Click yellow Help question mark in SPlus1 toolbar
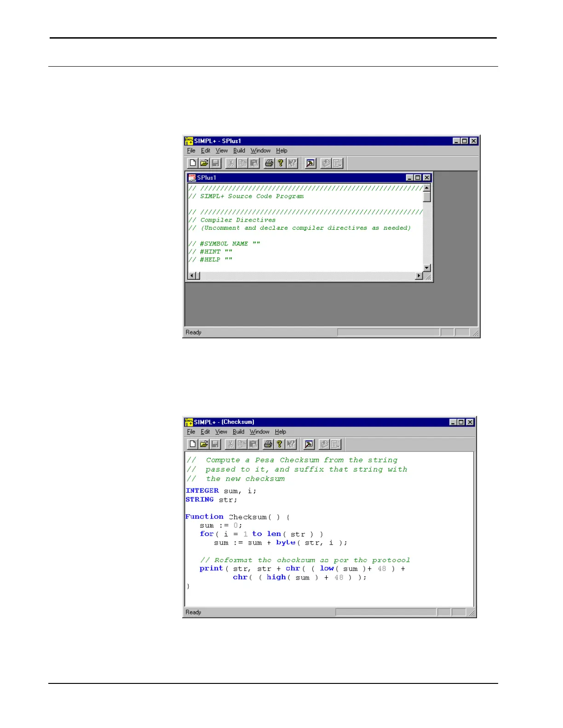The image size is (563, 728). click(281, 163)
